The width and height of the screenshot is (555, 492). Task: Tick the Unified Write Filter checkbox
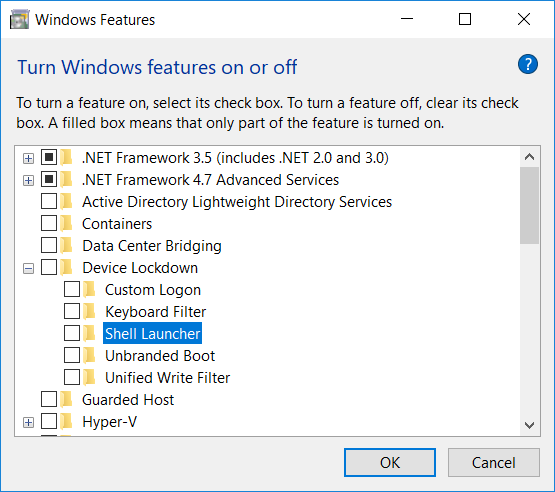72,377
